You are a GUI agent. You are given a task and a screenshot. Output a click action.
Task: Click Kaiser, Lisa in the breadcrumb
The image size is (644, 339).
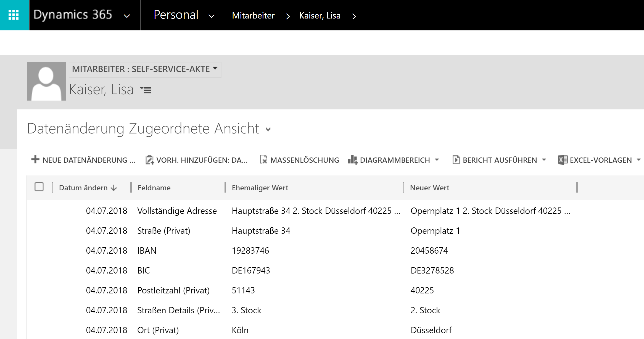pos(320,16)
